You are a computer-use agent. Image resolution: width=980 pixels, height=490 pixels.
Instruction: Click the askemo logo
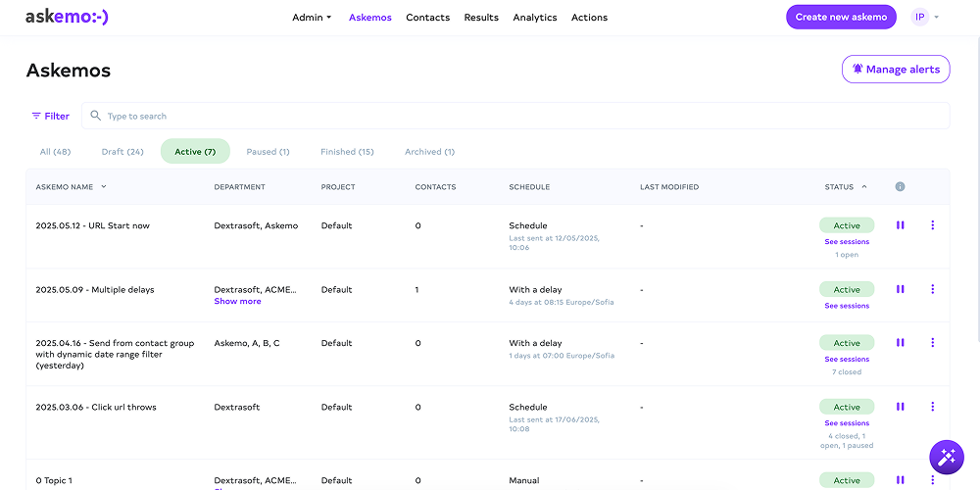pos(67,17)
